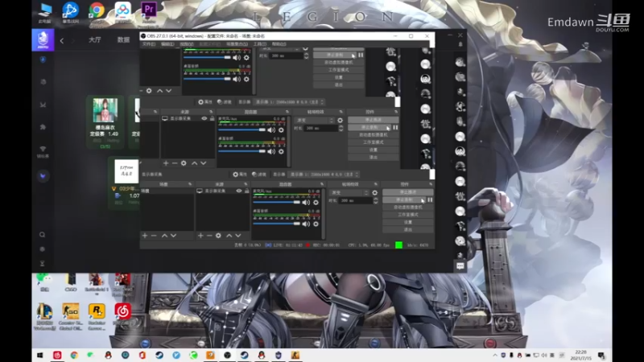The image size is (644, 362).
Task: Adjust 麦克风/Aux volume slider in main mixer
Action: 276,203
